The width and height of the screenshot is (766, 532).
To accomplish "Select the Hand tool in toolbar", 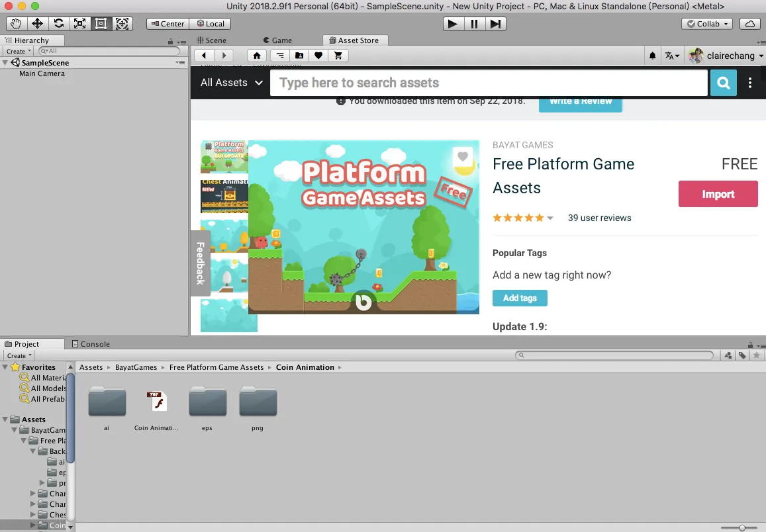I will (x=16, y=23).
